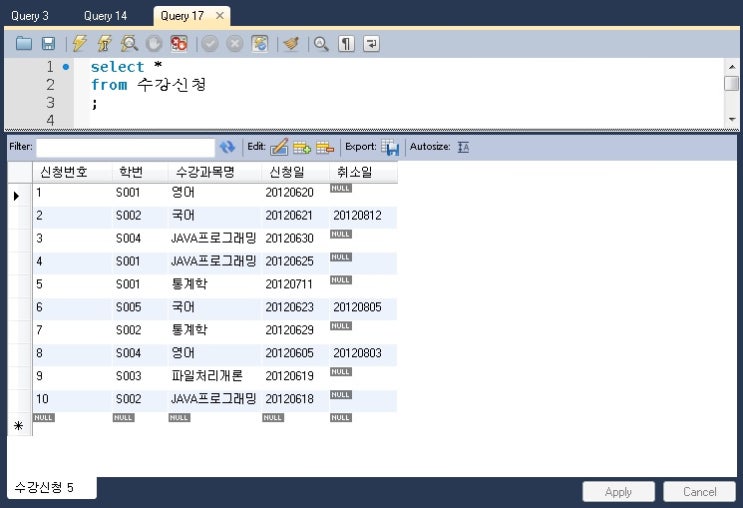Sort by the 신청일 column header
Screen dimensions: 743x508
pyautogui.click(x=295, y=172)
